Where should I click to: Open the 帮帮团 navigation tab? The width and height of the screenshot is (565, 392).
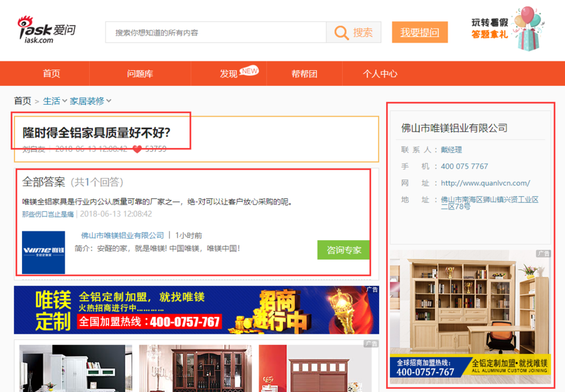pyautogui.click(x=304, y=74)
